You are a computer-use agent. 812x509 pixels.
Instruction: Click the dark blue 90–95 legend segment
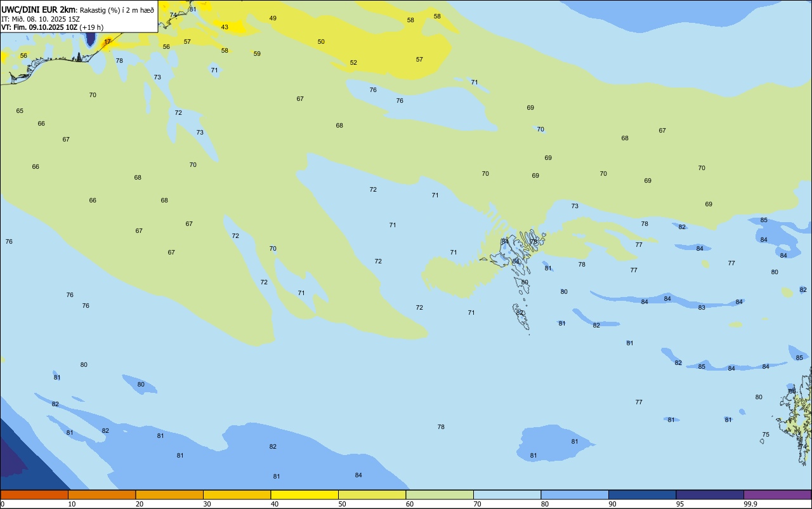coord(642,494)
